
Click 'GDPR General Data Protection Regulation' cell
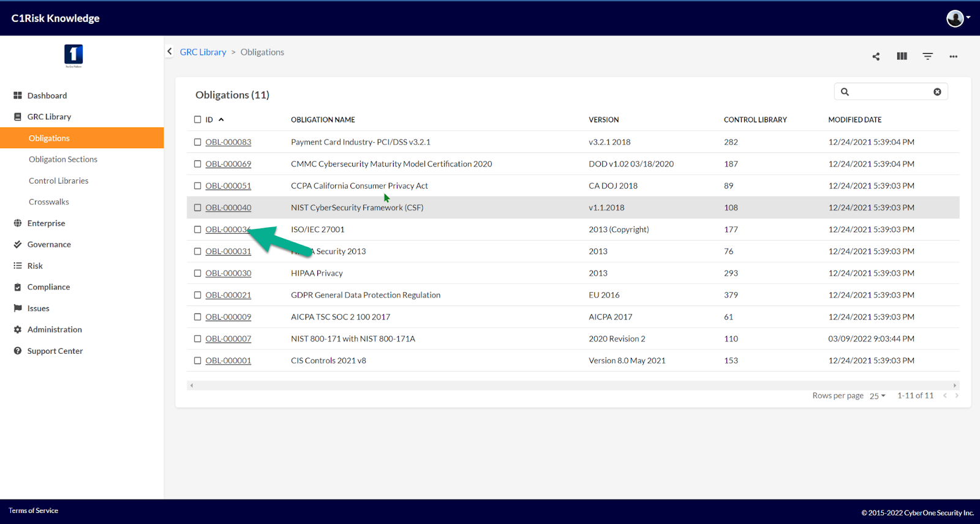click(x=365, y=295)
